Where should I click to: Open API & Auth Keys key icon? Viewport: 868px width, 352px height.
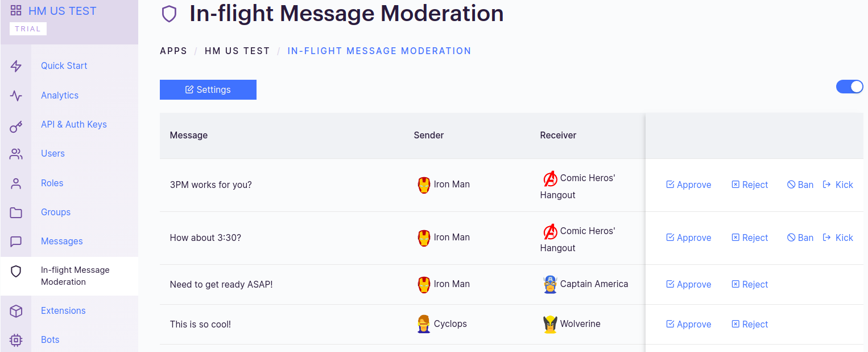(16, 125)
